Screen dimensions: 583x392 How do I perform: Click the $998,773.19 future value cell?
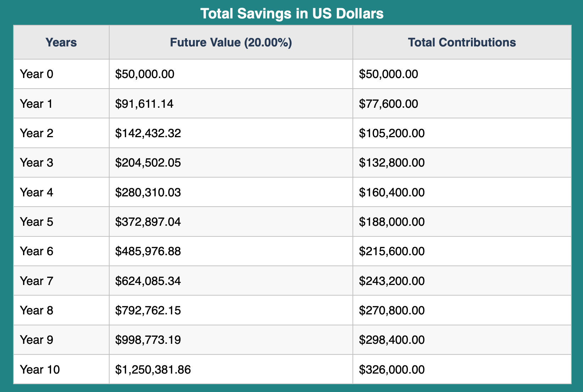(148, 340)
